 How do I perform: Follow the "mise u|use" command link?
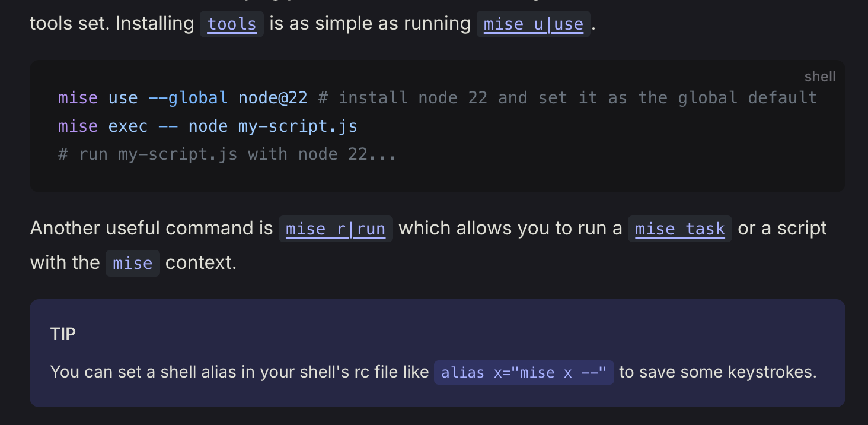pyautogui.click(x=534, y=24)
